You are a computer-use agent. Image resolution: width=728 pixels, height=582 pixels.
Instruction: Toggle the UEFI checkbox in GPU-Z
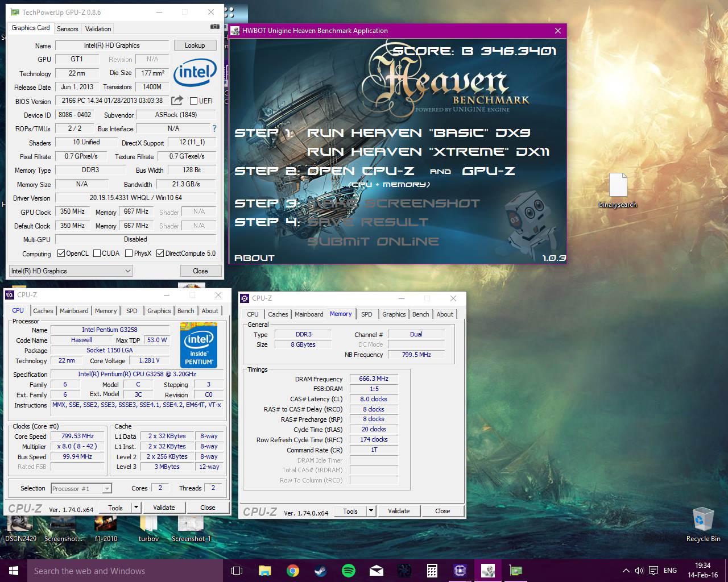pos(193,101)
